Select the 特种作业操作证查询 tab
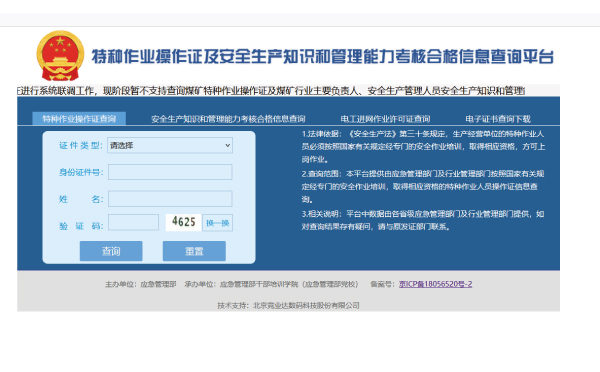The image size is (600, 372). tap(79, 119)
